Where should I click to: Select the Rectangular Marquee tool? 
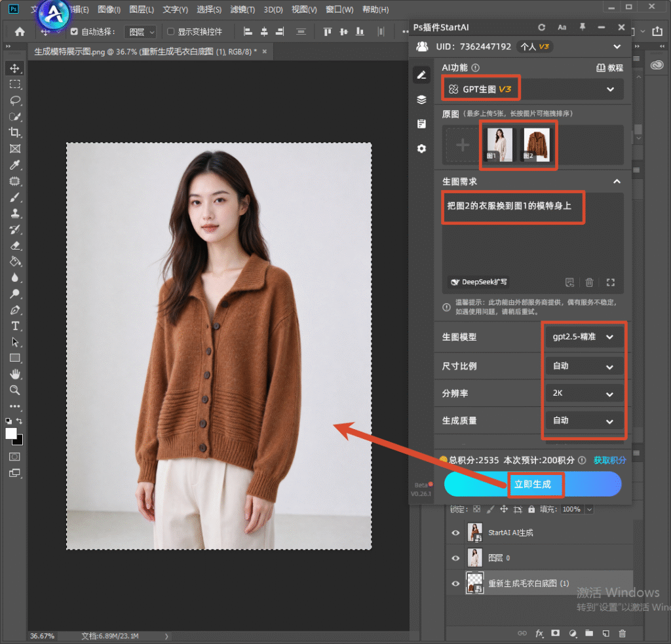click(15, 85)
